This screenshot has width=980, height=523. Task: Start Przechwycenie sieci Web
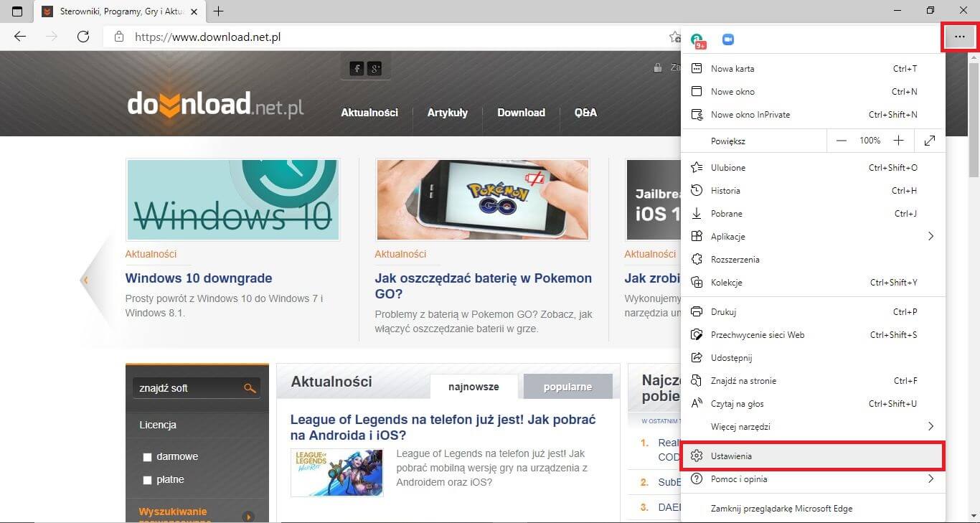(x=813, y=335)
